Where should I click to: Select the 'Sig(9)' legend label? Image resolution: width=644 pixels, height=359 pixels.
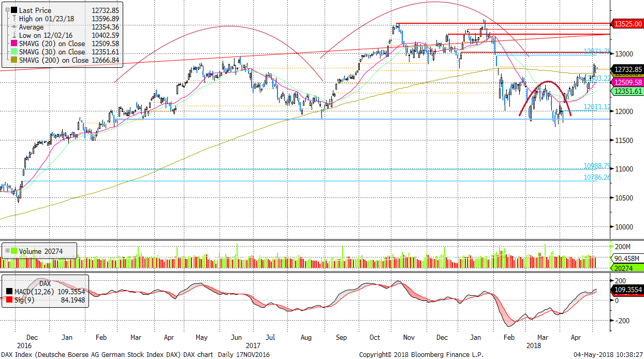pyautogui.click(x=25, y=299)
